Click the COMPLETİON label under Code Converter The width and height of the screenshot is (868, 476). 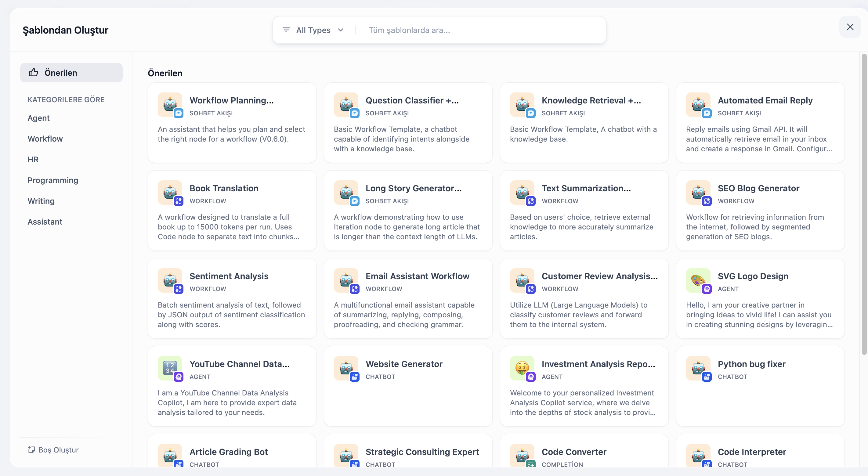562,464
